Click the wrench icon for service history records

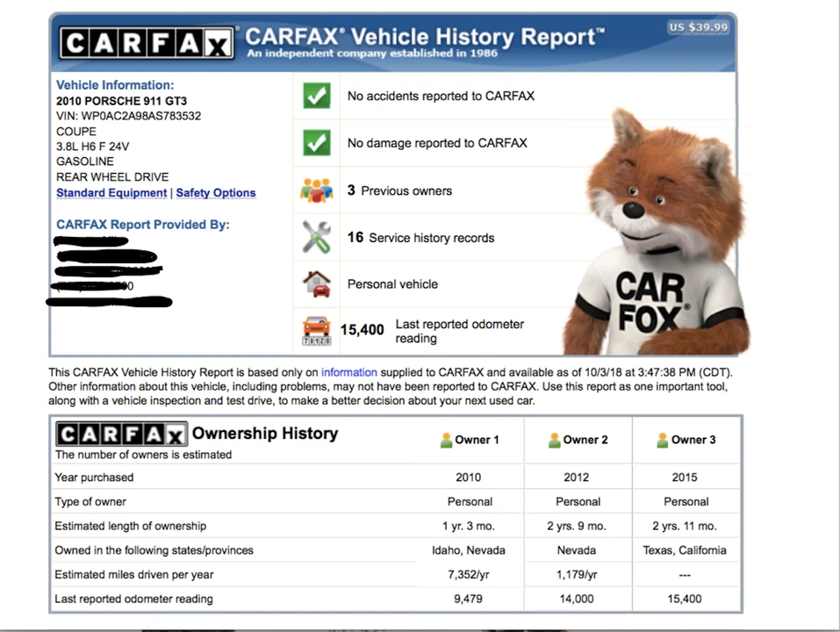click(x=317, y=237)
